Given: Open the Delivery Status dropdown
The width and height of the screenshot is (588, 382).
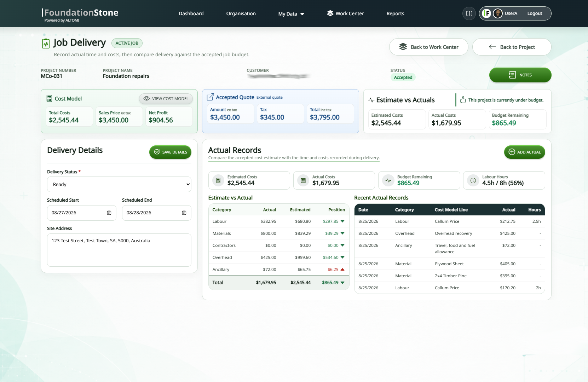Looking at the screenshot, I should point(119,184).
